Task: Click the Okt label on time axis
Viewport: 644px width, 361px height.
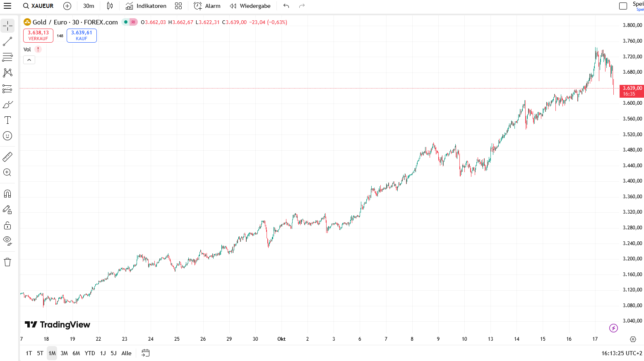Action: click(x=281, y=339)
